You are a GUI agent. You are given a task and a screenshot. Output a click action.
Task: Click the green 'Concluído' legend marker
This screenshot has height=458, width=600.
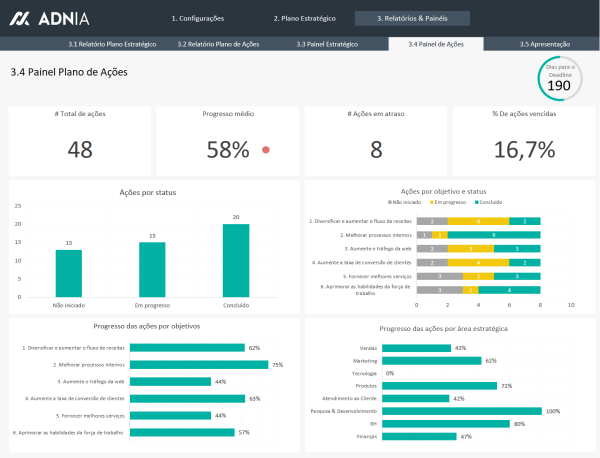464,202
